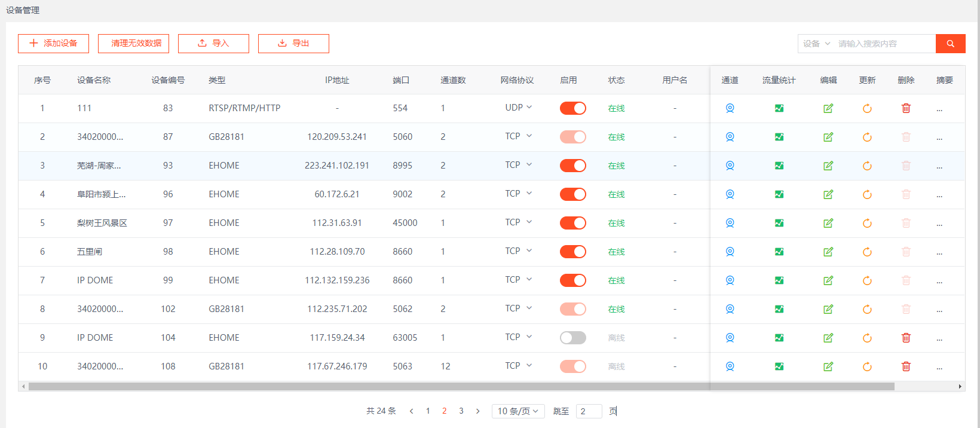Click the 添加设备 button
The width and height of the screenshot is (980, 428).
click(53, 44)
